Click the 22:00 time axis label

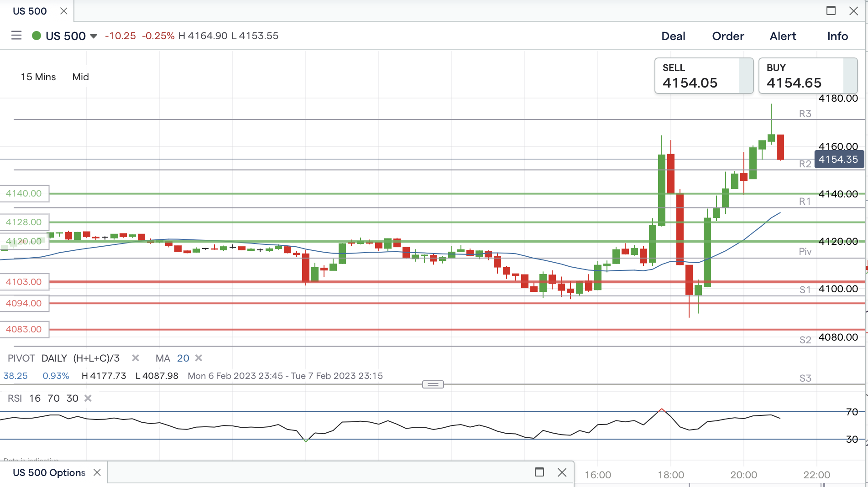click(x=817, y=475)
